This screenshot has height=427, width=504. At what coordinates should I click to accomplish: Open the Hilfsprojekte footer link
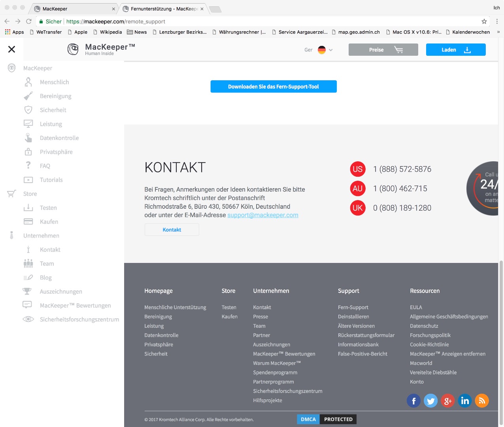[x=268, y=400]
